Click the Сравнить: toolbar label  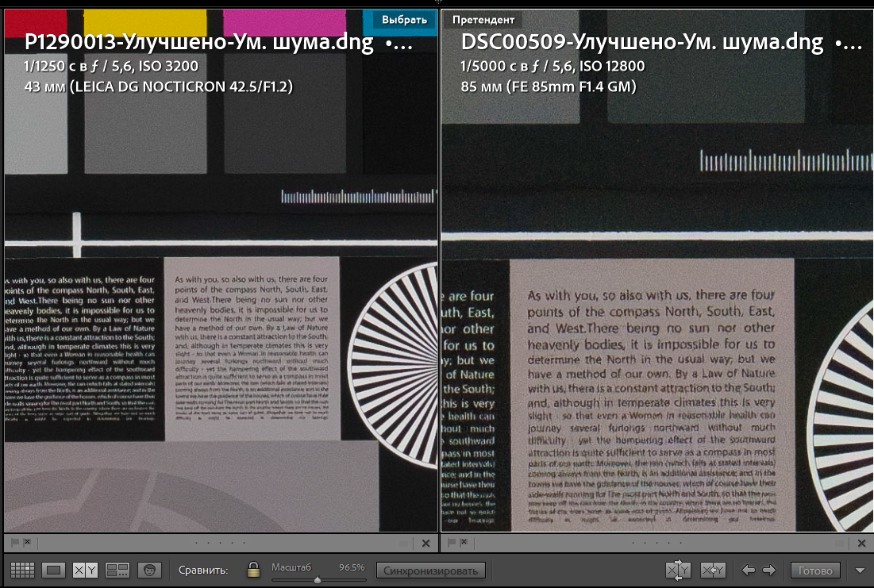pos(203,571)
